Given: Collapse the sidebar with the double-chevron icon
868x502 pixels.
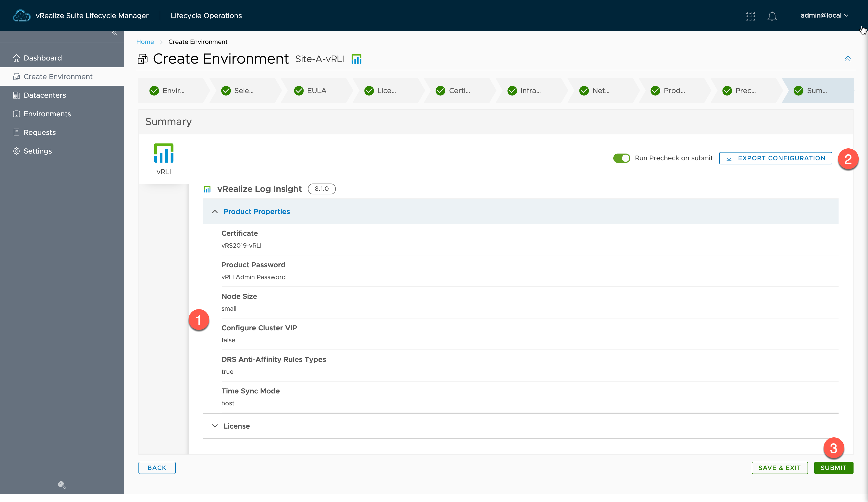Looking at the screenshot, I should tap(115, 33).
